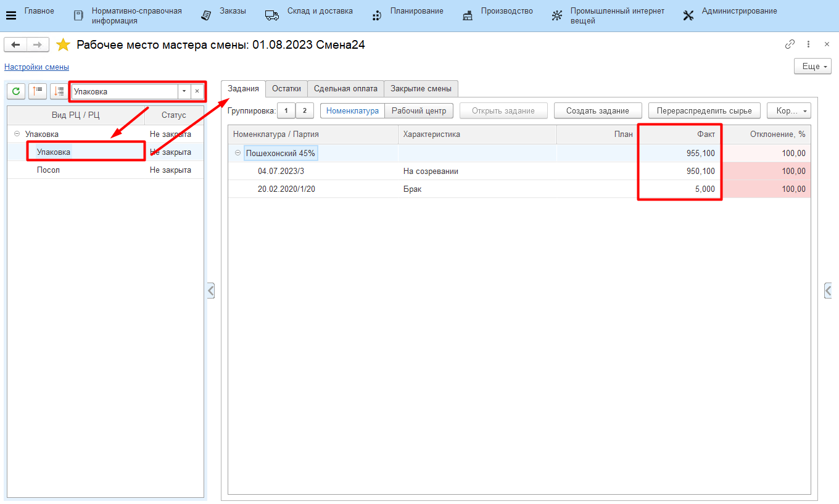Open the Закрытие смены tab
839x504 pixels.
tap(421, 89)
